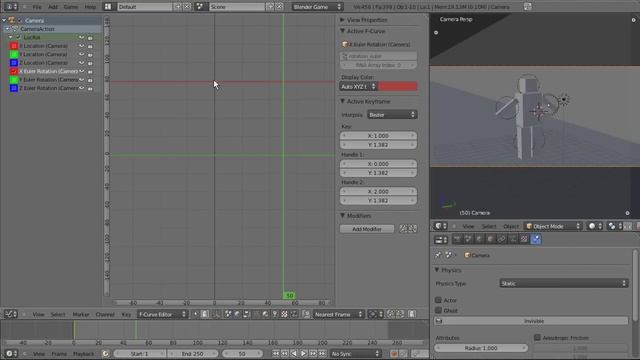Open the Properties editor type selector
640x360 pixels.
click(x=440, y=240)
